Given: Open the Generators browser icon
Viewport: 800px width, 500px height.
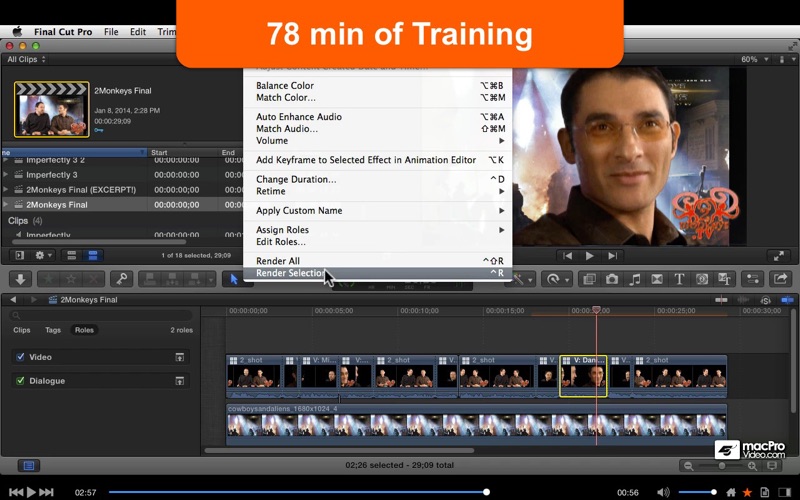Looking at the screenshot, I should [x=702, y=279].
